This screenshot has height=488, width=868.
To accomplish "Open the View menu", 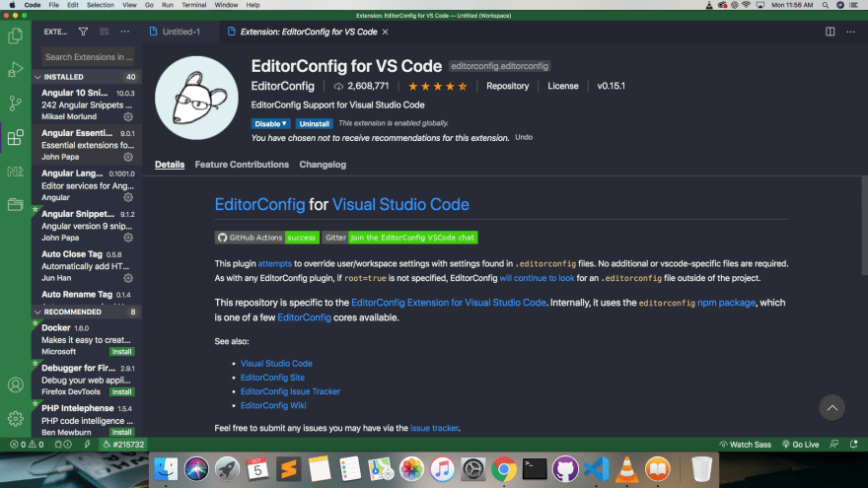I will (x=129, y=5).
